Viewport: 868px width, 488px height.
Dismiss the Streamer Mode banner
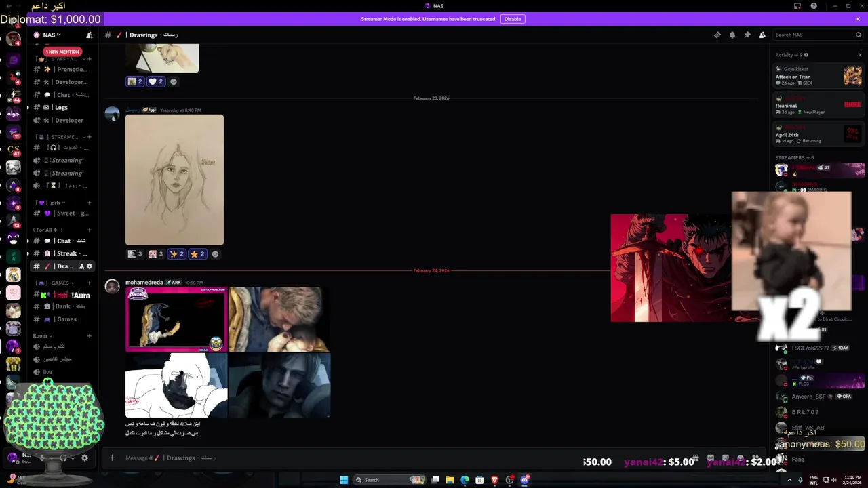[858, 19]
